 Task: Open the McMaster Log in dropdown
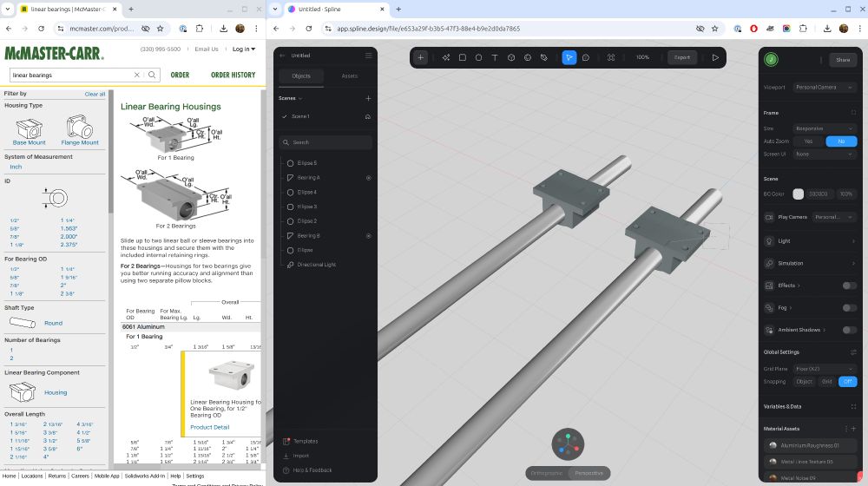pyautogui.click(x=244, y=49)
